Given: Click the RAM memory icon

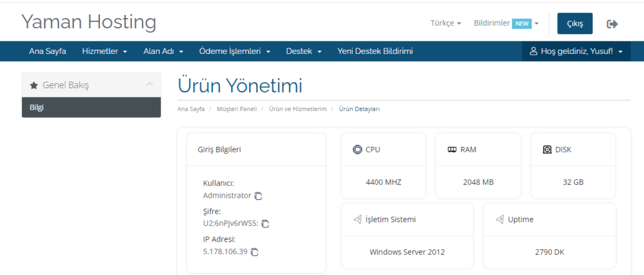Looking at the screenshot, I should pyautogui.click(x=452, y=149).
